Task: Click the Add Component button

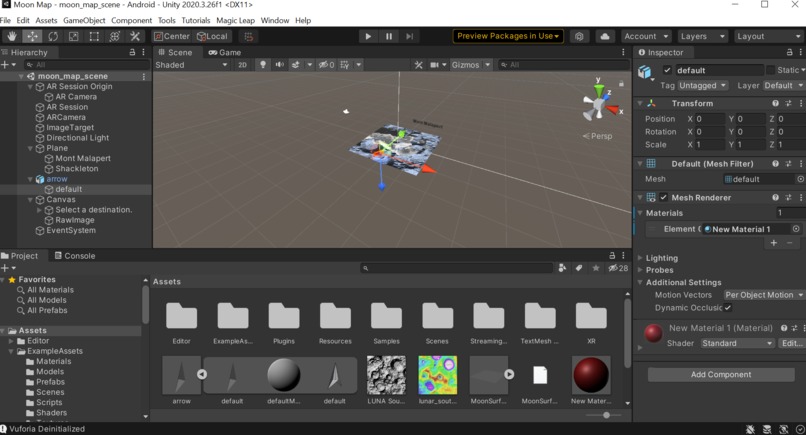Action: click(x=721, y=374)
